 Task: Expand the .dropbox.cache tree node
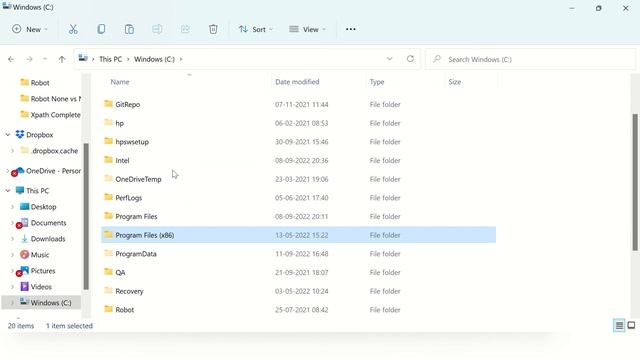[x=12, y=151]
